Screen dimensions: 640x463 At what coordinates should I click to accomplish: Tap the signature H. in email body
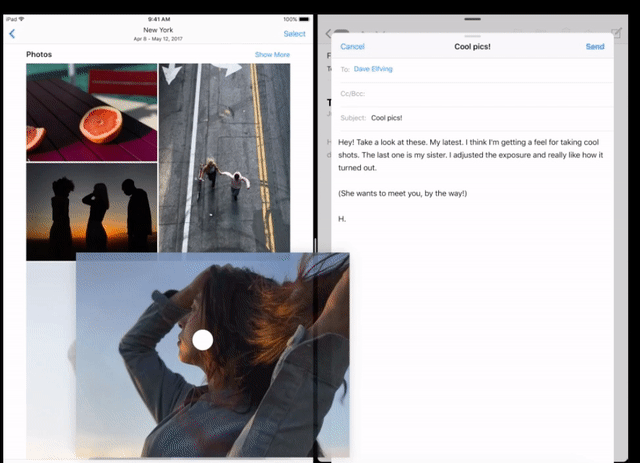342,219
